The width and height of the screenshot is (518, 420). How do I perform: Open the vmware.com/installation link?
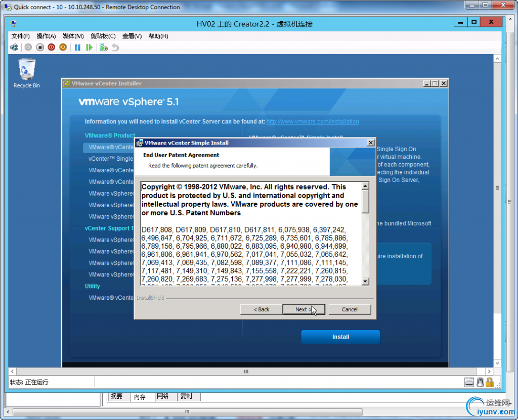pyautogui.click(x=313, y=121)
